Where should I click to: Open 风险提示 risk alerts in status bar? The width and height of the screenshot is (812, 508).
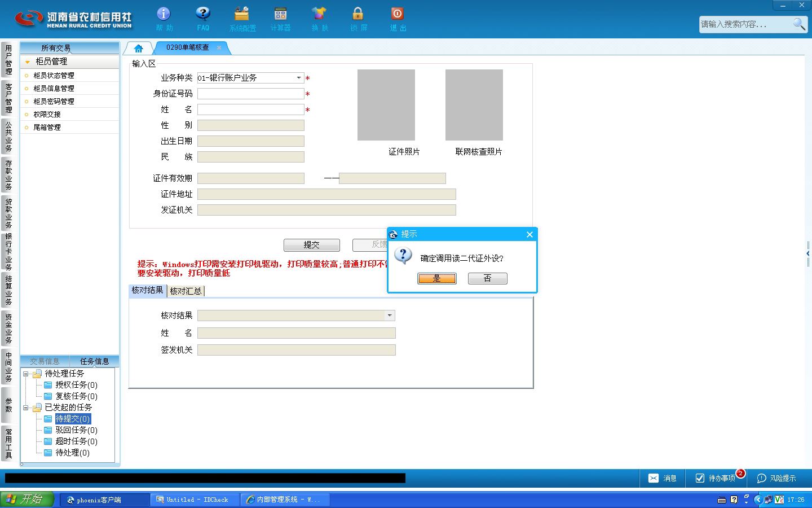click(x=776, y=478)
